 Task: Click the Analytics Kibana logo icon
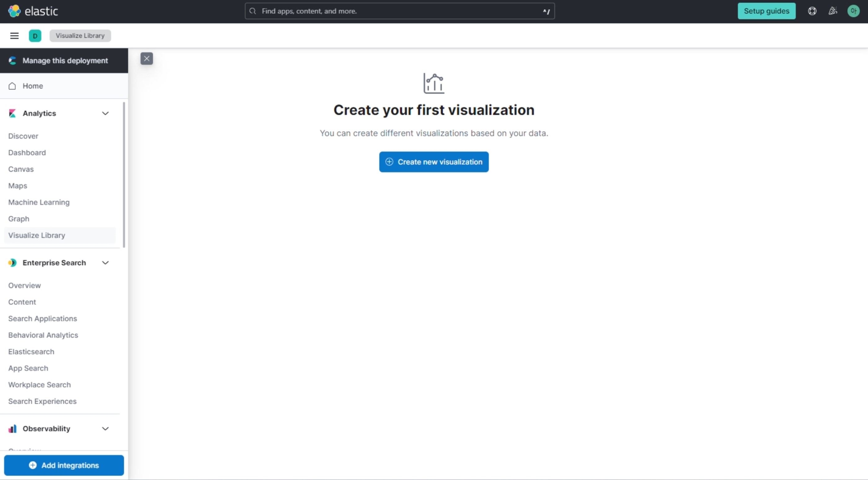click(12, 113)
